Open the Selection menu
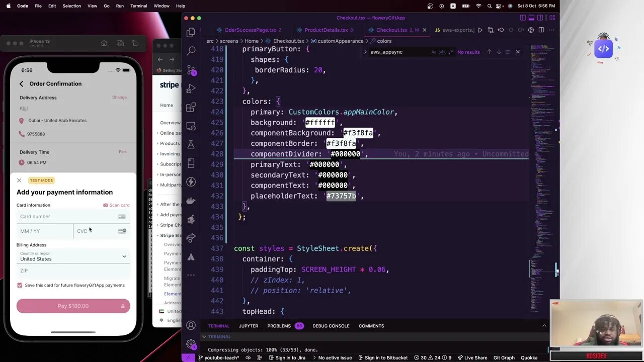 point(71,6)
